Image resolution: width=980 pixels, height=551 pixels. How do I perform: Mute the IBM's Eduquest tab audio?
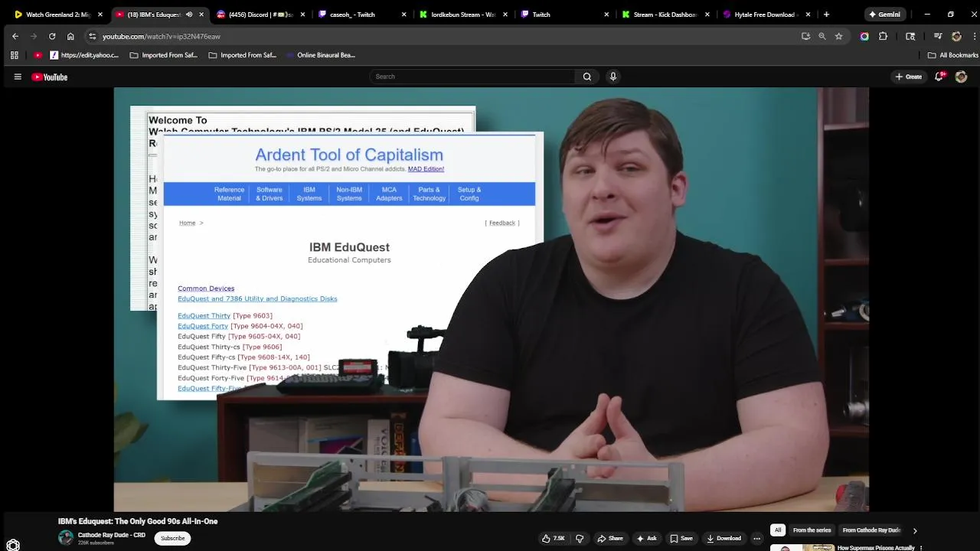pyautogui.click(x=189, y=14)
